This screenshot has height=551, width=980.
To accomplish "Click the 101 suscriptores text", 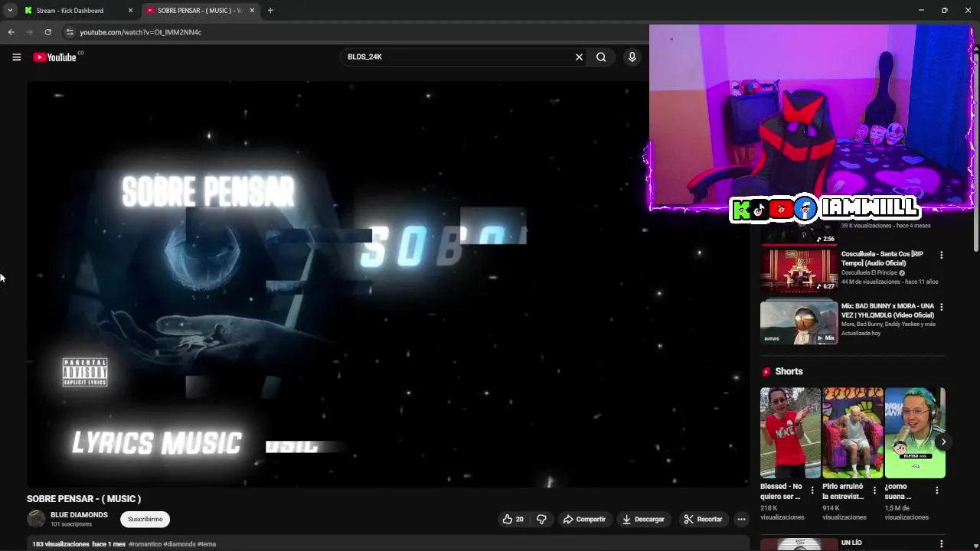I will click(71, 524).
